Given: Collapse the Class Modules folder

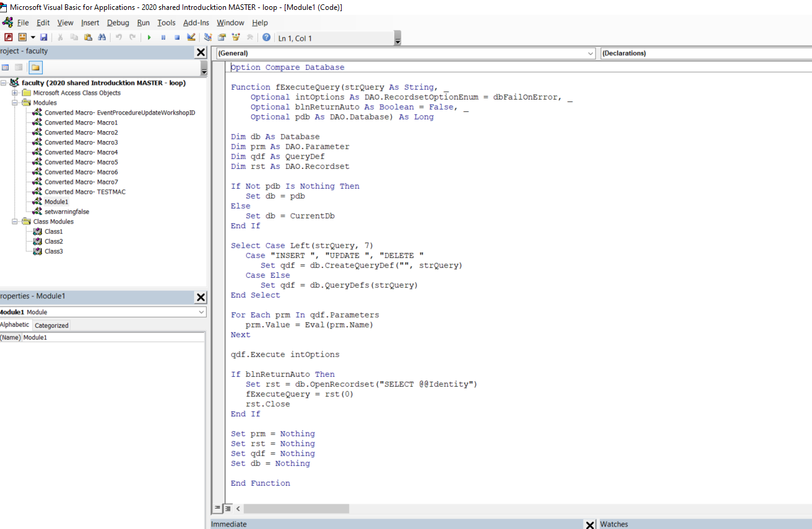Looking at the screenshot, I should click(x=15, y=221).
